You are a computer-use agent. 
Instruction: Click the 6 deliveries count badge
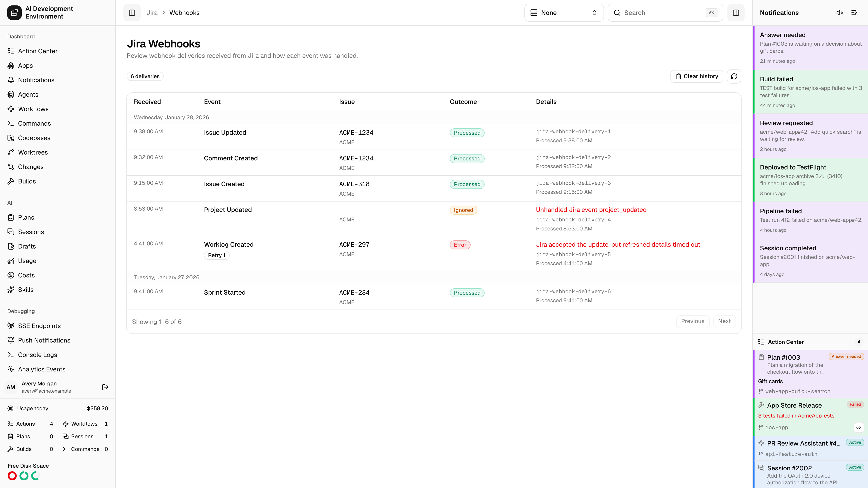[x=145, y=76]
